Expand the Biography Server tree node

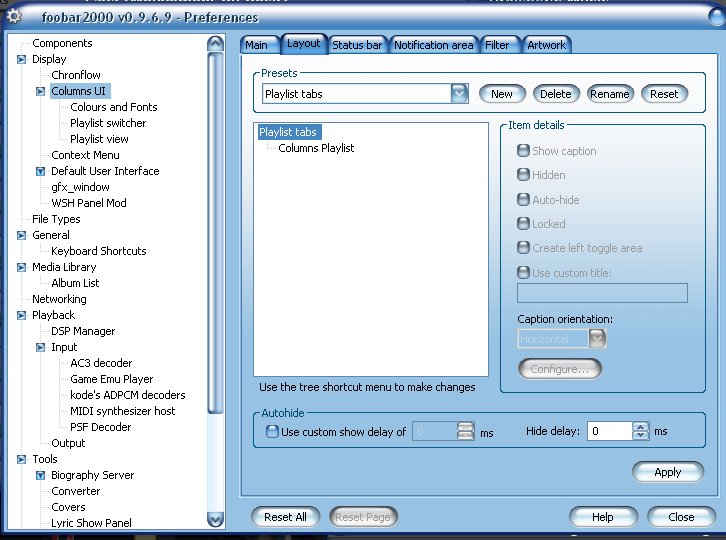coord(41,475)
